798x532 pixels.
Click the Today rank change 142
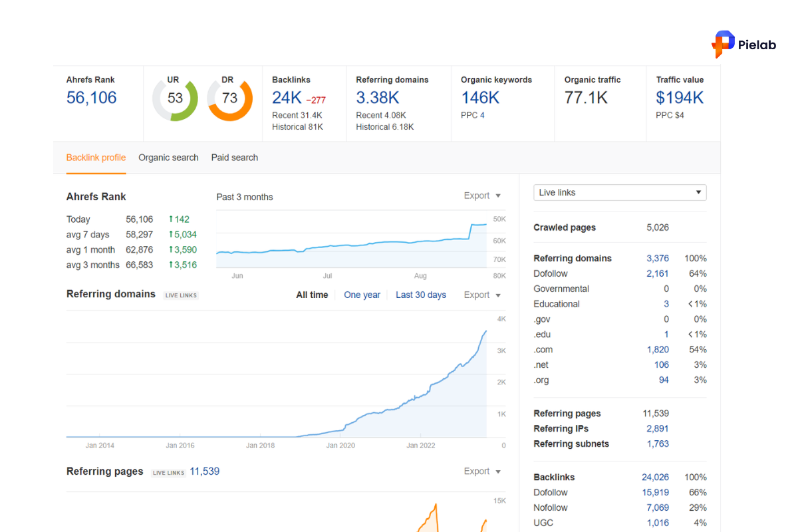click(179, 219)
